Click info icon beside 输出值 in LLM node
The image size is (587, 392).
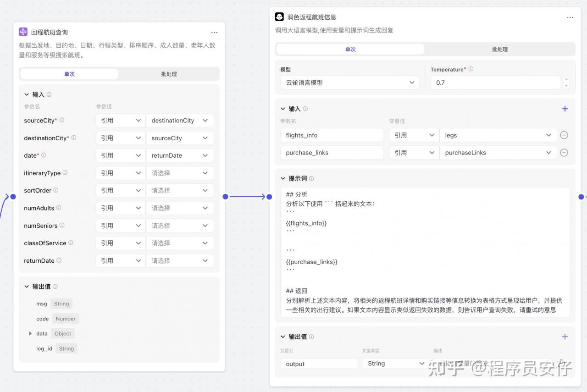pos(312,337)
